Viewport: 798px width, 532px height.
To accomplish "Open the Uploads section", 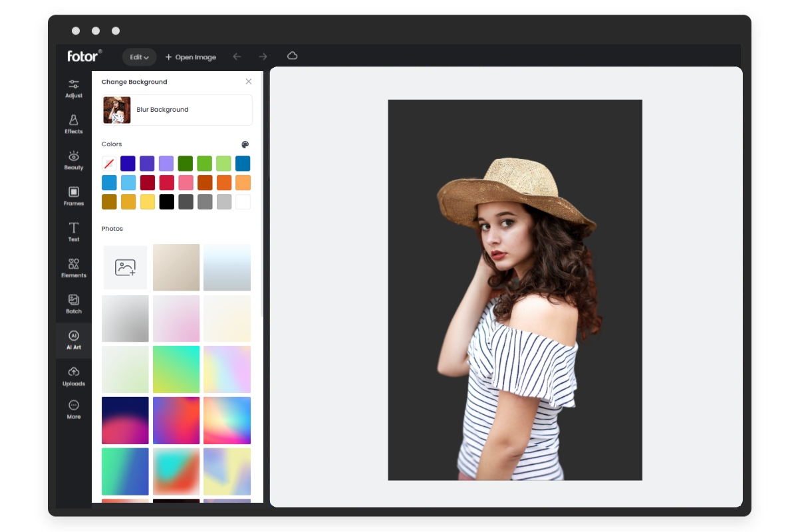I will coord(73,376).
